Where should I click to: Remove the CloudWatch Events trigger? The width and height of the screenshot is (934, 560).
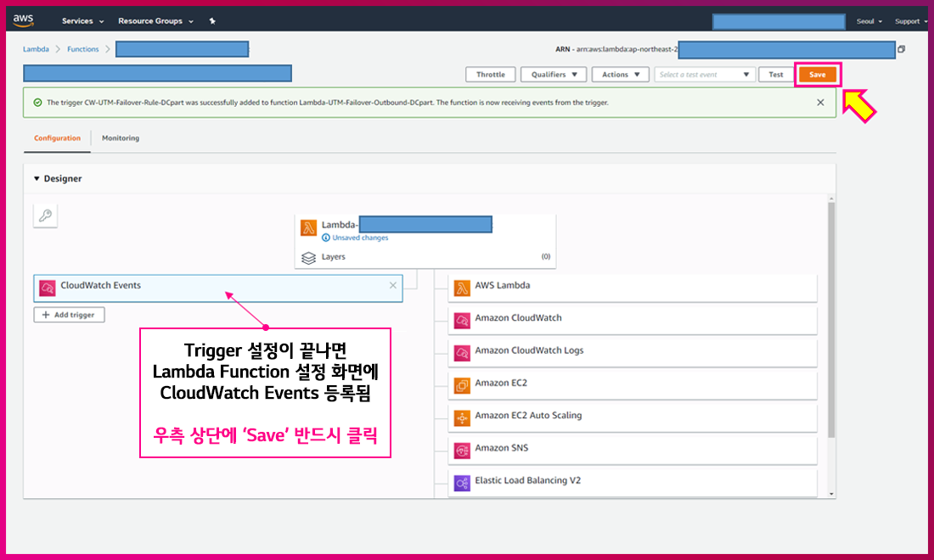coord(392,286)
